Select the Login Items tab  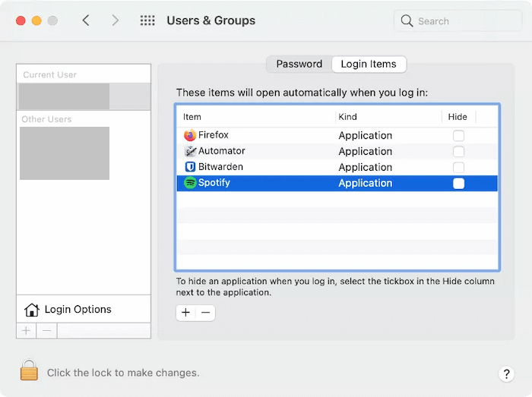click(369, 64)
